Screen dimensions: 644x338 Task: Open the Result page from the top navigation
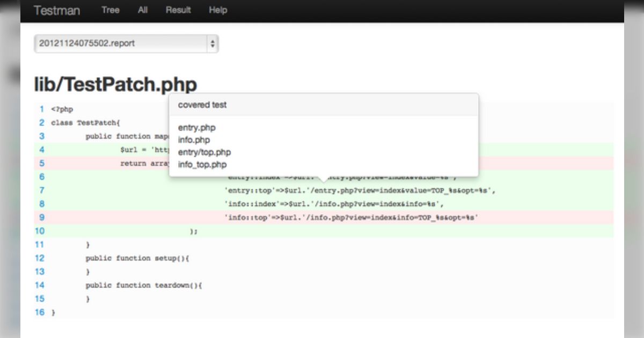point(177,10)
